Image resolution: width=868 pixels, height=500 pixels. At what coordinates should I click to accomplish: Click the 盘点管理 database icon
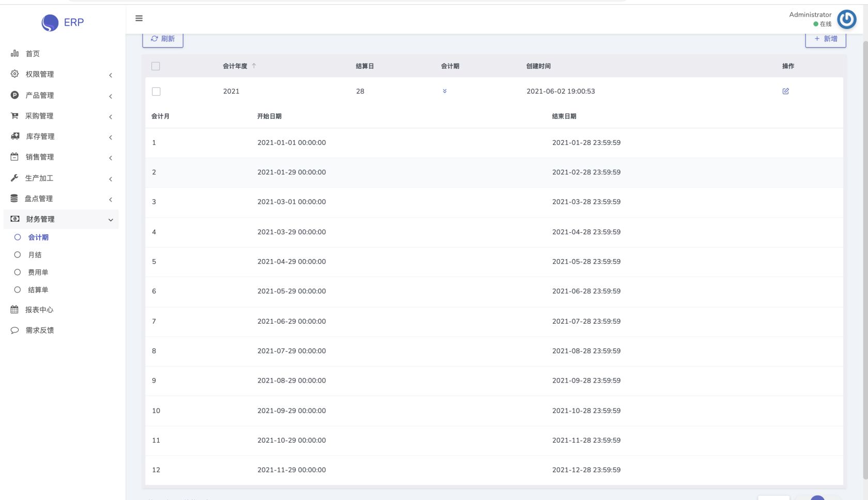(x=14, y=198)
